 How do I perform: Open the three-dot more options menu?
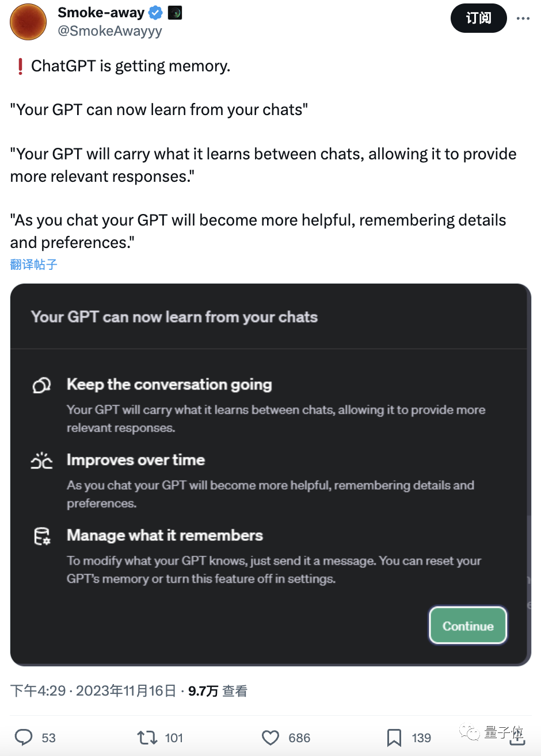523,18
